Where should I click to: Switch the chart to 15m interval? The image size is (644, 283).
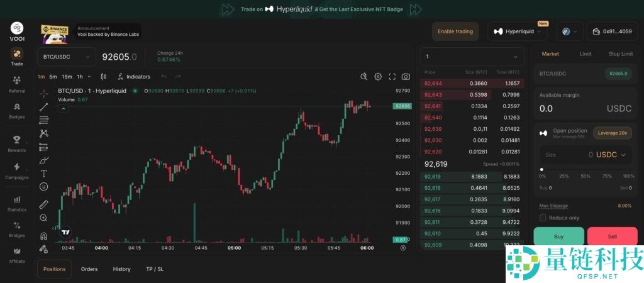coord(67,77)
